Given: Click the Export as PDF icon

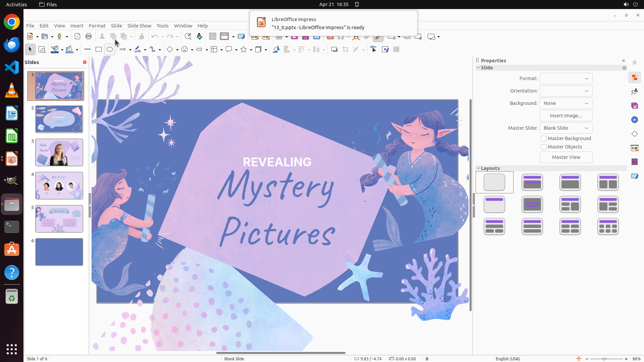Looking at the screenshot, I should point(77,37).
